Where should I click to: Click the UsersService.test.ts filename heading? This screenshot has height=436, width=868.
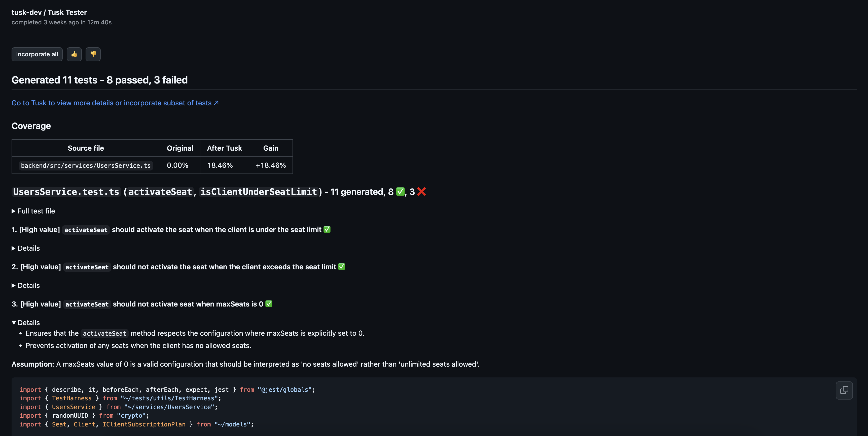(66, 192)
